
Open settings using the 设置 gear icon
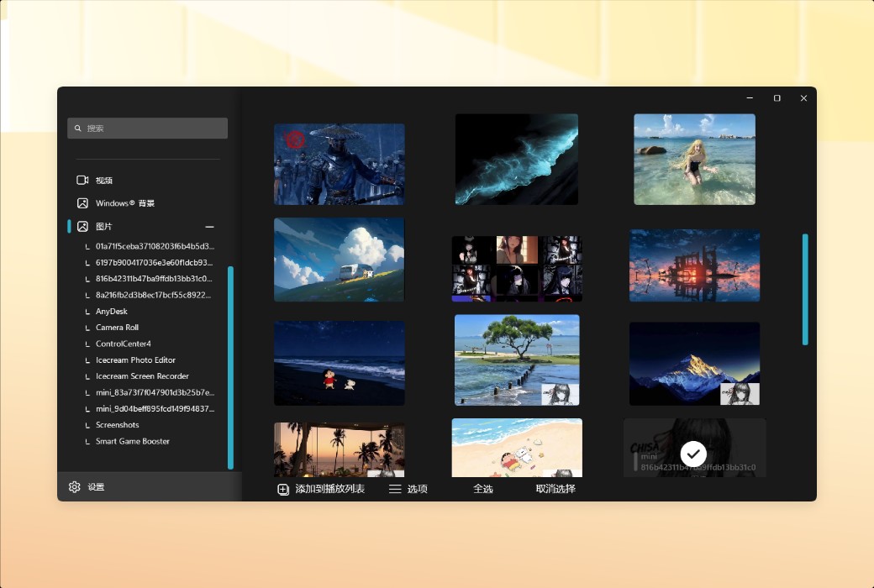click(75, 486)
